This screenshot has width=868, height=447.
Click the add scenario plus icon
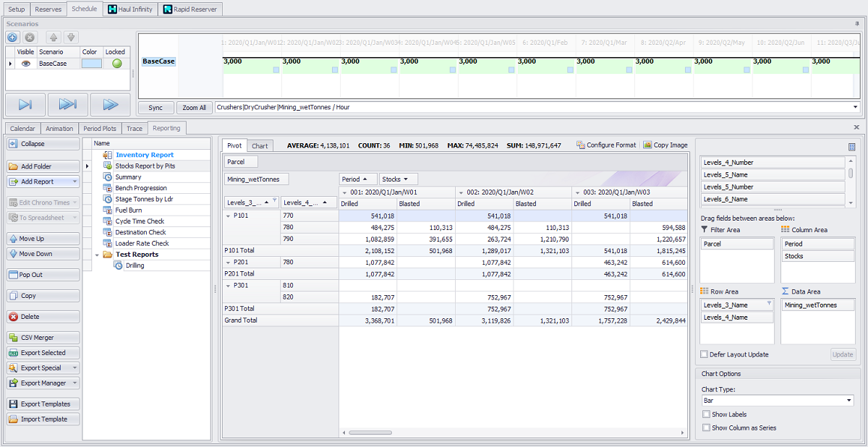(12, 37)
